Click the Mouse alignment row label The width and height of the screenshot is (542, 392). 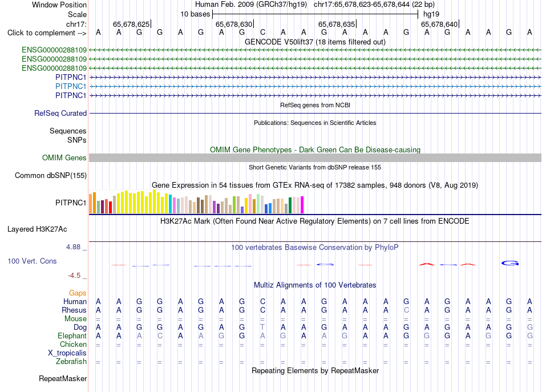click(x=75, y=319)
